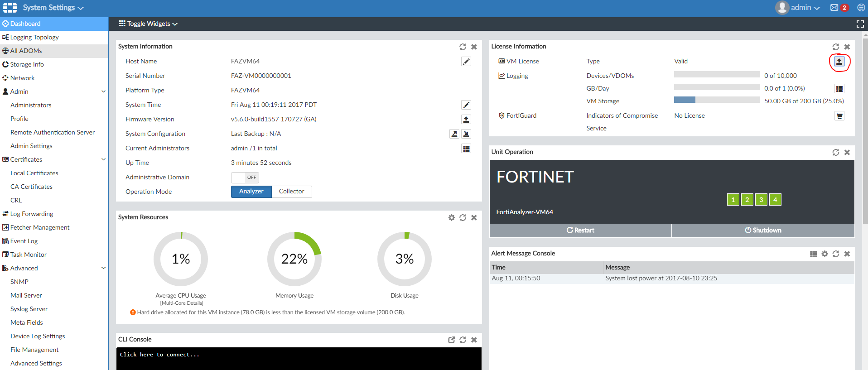
Task: Open Mail Server settings item
Action: tap(54, 295)
